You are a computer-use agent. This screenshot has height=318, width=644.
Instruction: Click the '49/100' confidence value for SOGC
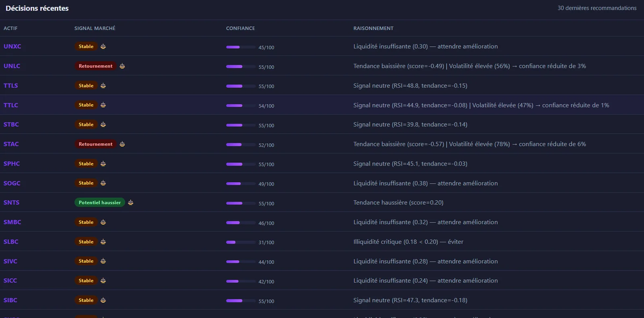tap(266, 184)
